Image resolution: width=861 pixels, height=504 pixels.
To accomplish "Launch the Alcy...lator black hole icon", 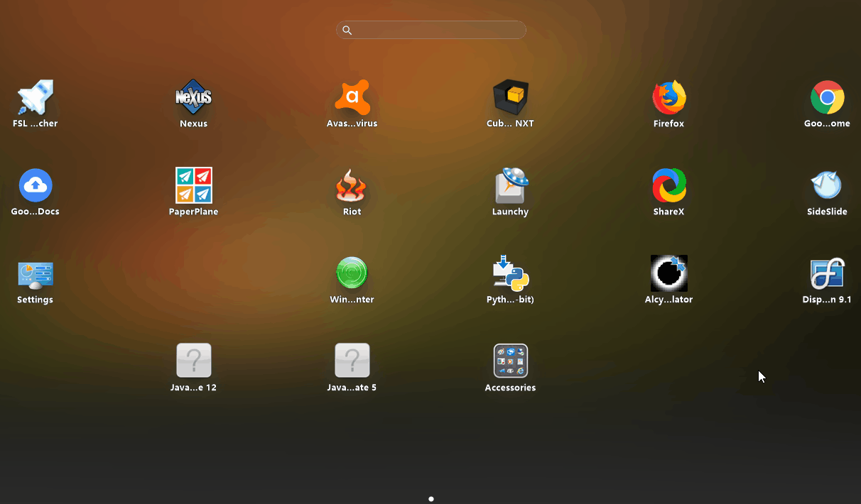I will (669, 273).
